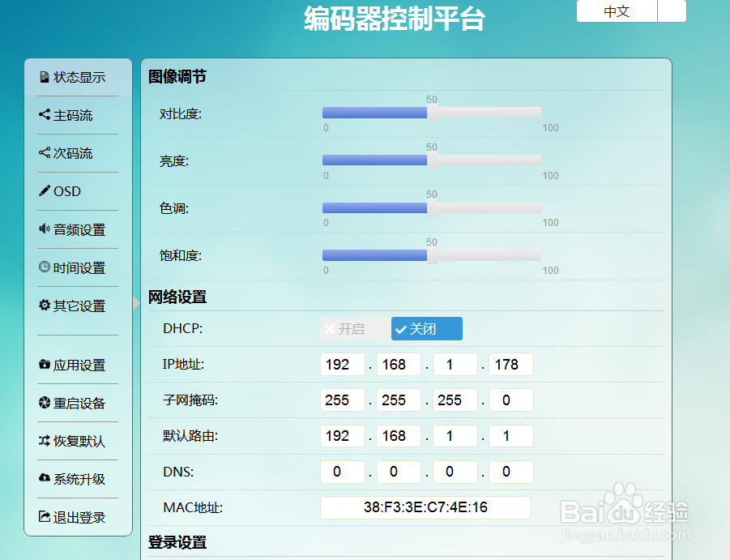Disable DHCP by clicking 关闭

[426, 328]
